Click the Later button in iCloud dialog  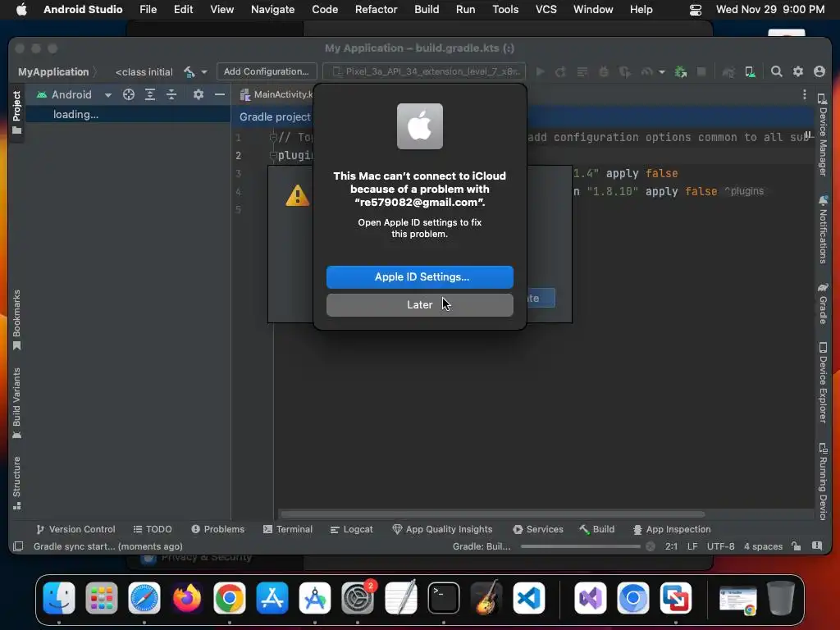pyautogui.click(x=420, y=305)
